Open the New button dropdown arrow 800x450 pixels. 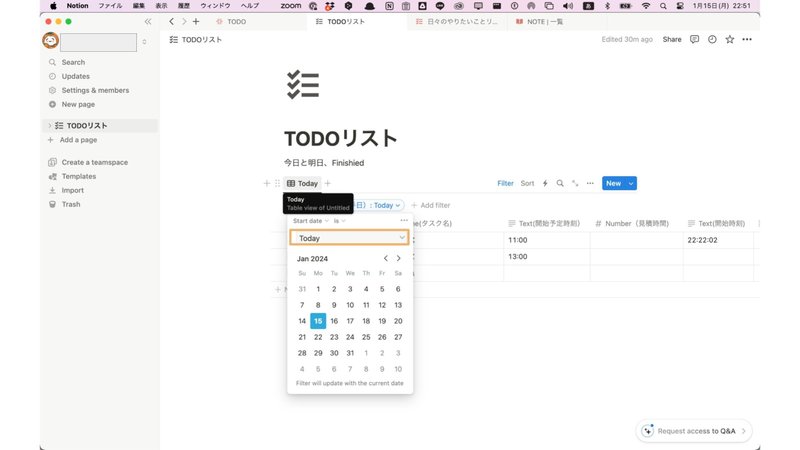tap(631, 183)
